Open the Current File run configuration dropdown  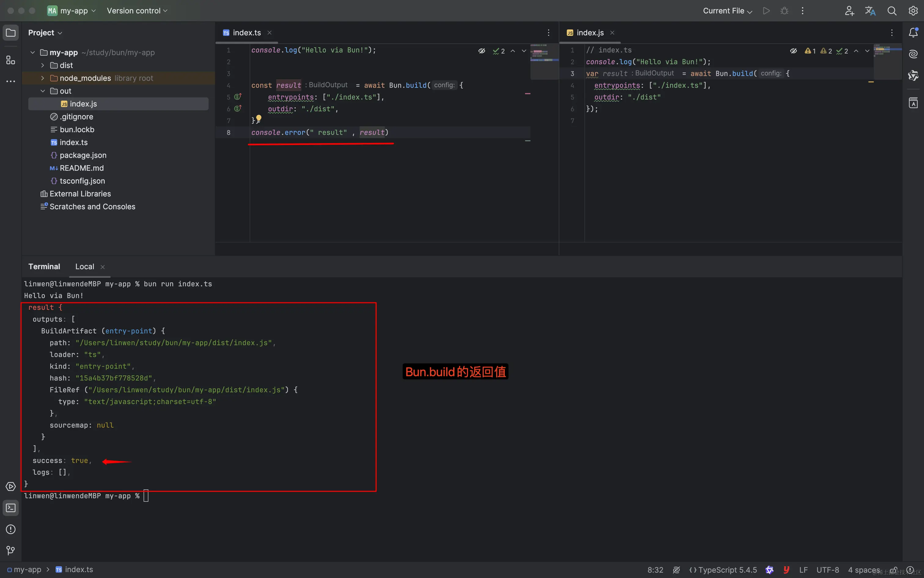727,11
